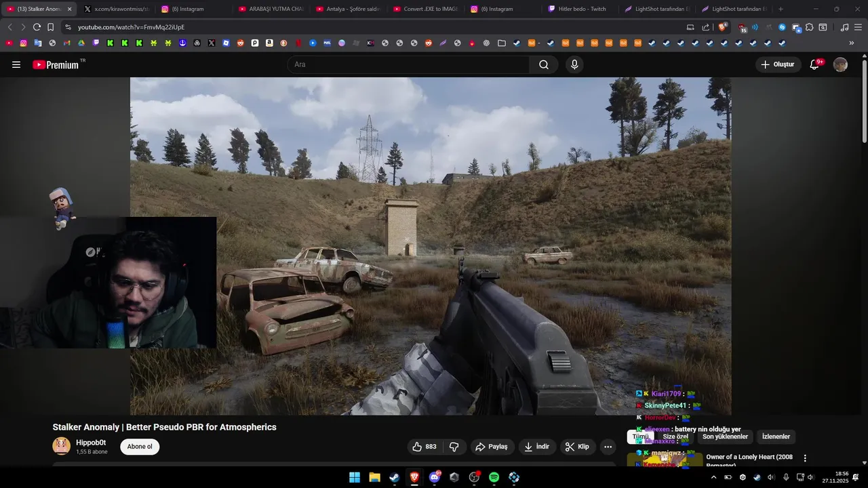Viewport: 868px width, 488px height.
Task: Click the Klip clip button
Action: click(578, 447)
